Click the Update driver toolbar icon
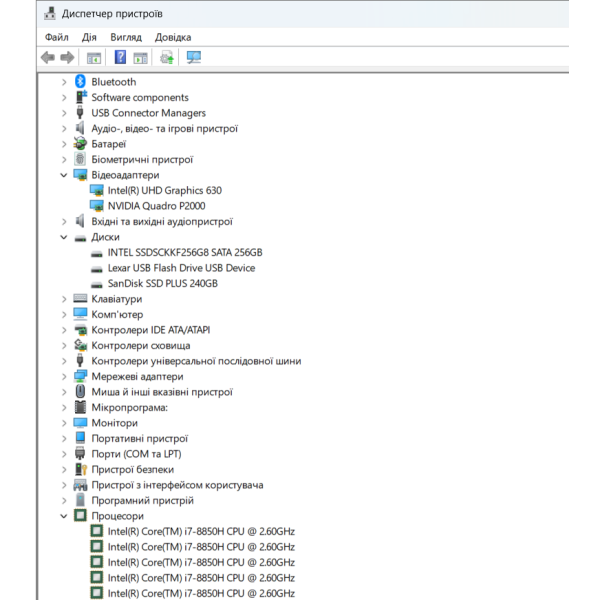 click(x=167, y=58)
